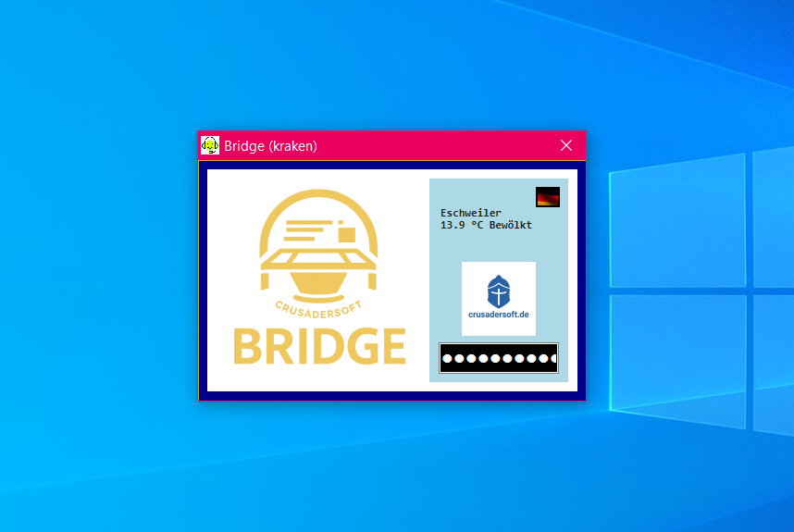Close the Bridge (kraken) window

coord(566,145)
